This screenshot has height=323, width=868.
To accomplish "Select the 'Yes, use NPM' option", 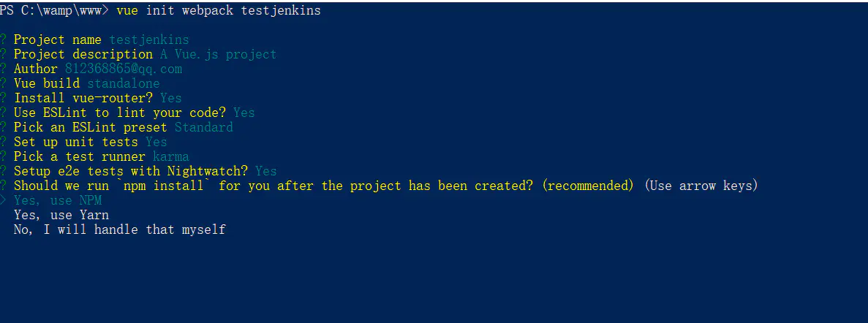I will 58,200.
